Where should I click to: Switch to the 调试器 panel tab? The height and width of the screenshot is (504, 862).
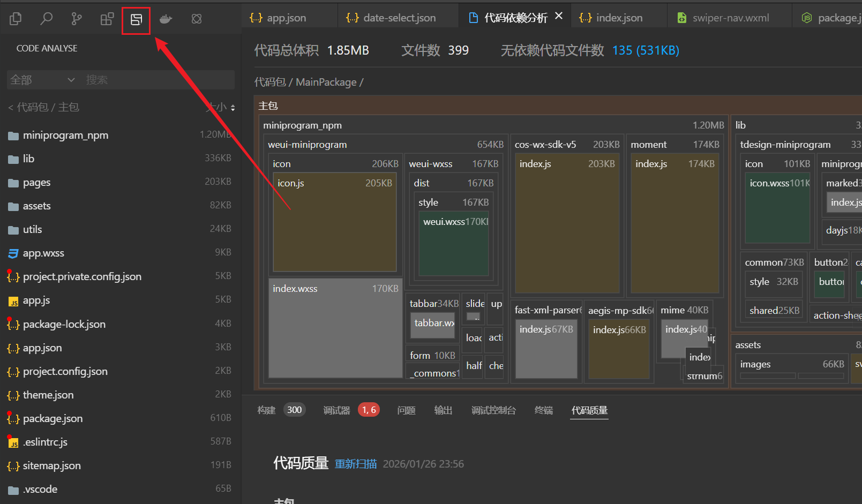point(336,410)
